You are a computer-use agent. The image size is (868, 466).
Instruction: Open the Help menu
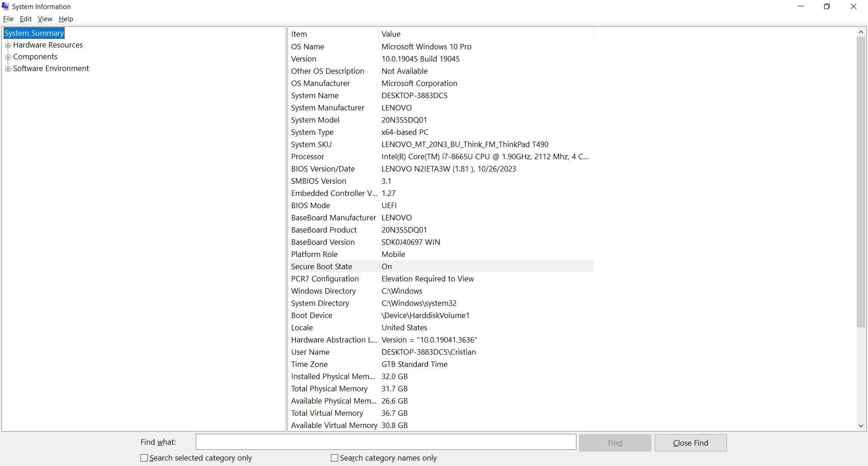(x=66, y=19)
